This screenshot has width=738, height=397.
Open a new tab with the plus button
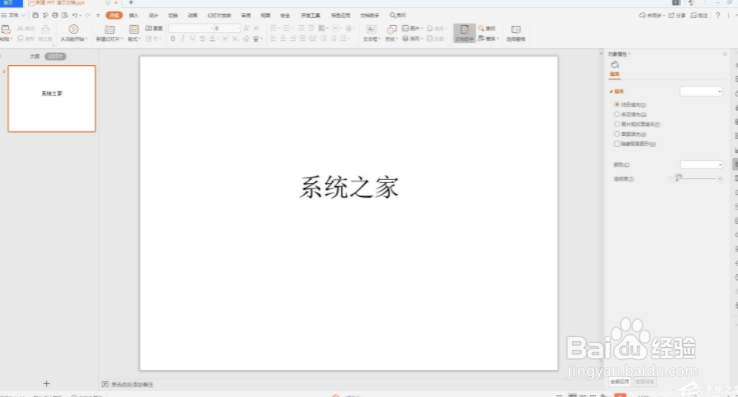(x=131, y=3)
